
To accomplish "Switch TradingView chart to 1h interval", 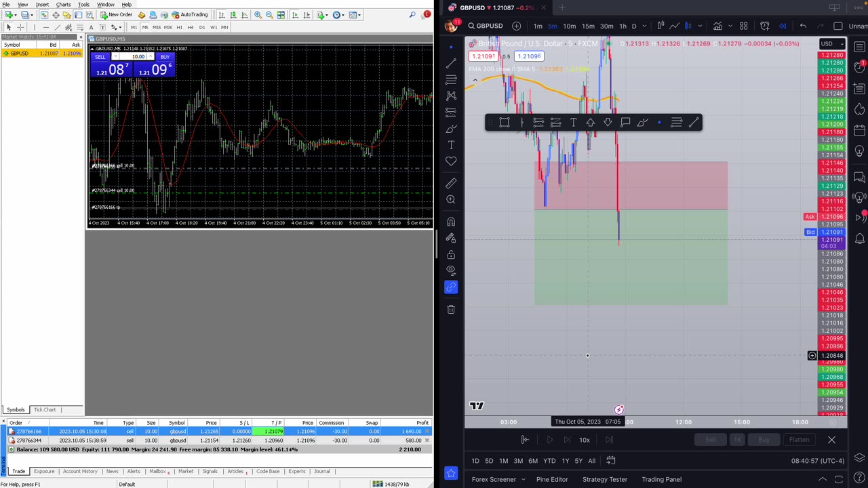I will coord(623,26).
